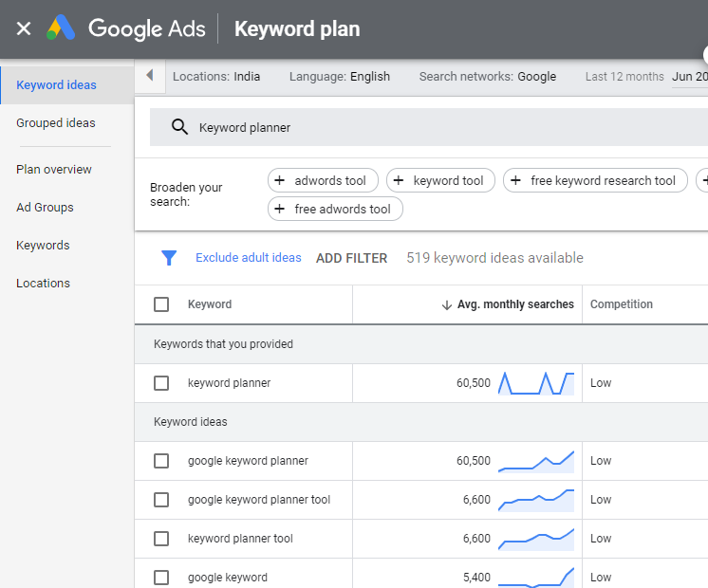Check the 'keyword planner tool' row checkbox
Image resolution: width=708 pixels, height=588 pixels.
tap(161, 539)
